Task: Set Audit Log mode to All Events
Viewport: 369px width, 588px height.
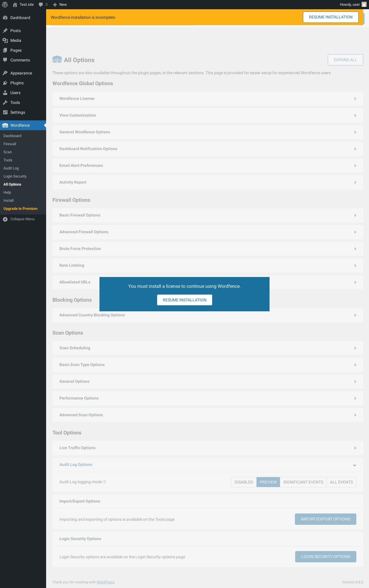Action: [341, 482]
